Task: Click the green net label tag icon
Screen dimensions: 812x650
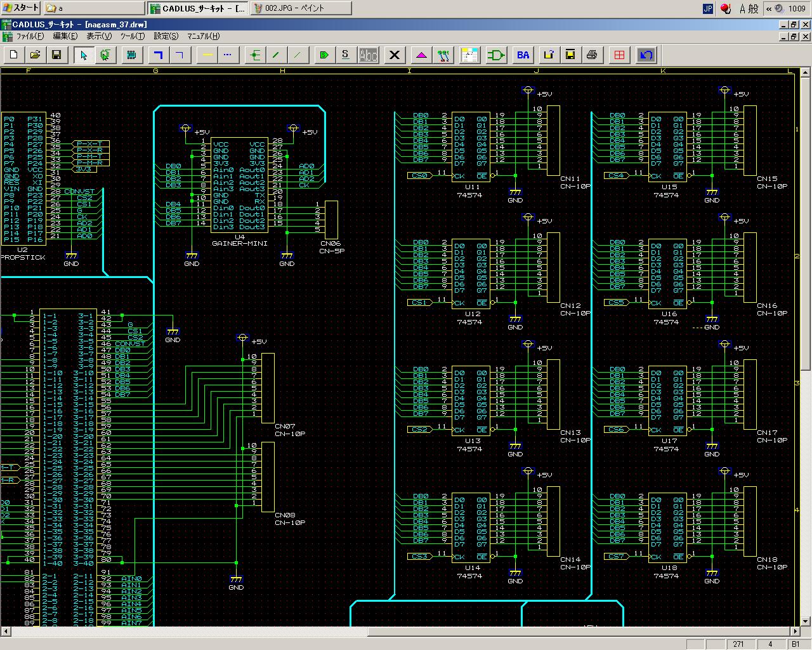Action: tap(324, 55)
